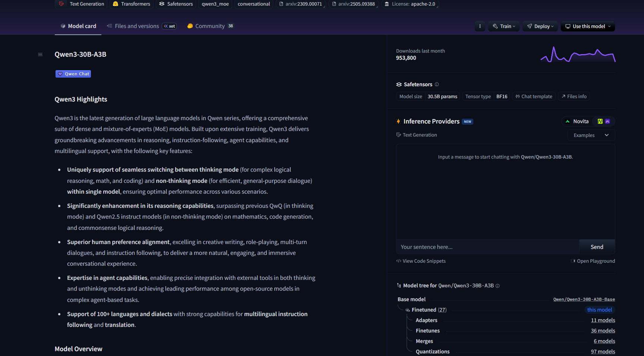Click the Model Overview heading
644x356 pixels.
79,349
